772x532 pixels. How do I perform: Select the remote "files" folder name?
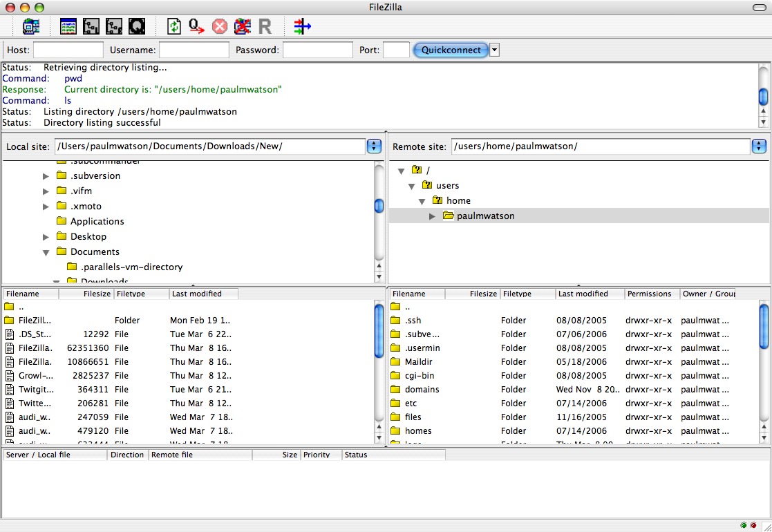tap(413, 417)
